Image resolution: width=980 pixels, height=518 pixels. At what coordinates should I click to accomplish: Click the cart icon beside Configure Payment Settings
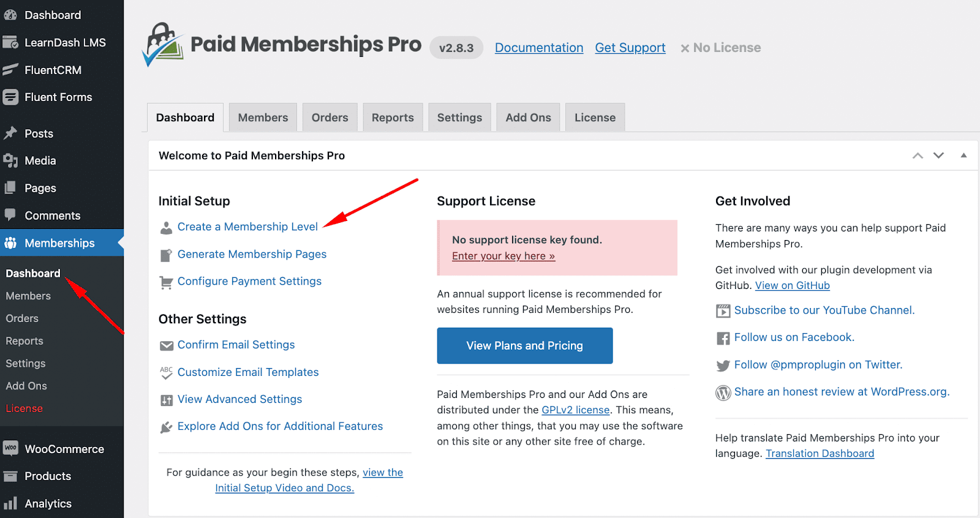click(x=166, y=282)
